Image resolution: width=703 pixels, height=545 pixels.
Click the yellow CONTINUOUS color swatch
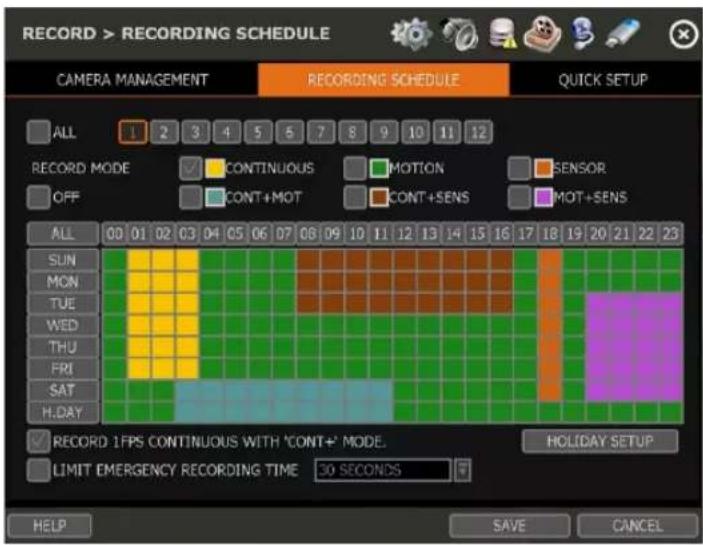pos(215,169)
